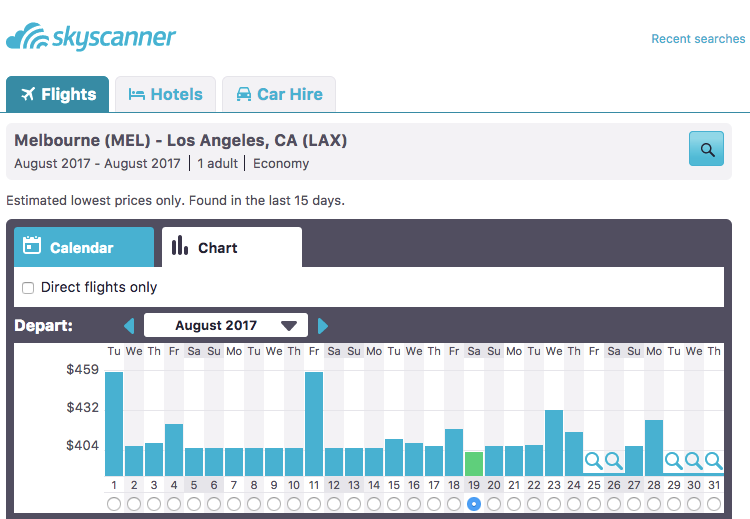Image resolution: width=750 pixels, height=519 pixels.
Task: Click the price bar for August 23
Action: pyautogui.click(x=554, y=443)
